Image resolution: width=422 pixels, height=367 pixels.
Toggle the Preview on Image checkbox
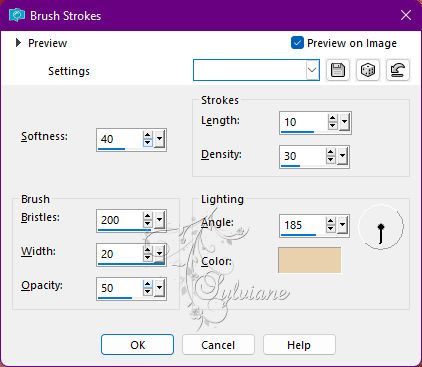tap(297, 43)
